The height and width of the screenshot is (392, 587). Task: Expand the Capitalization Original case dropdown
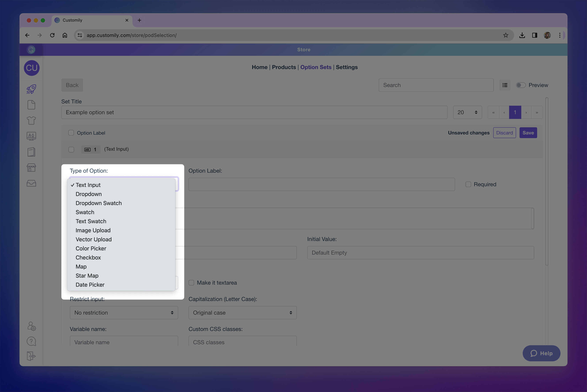tap(242, 313)
